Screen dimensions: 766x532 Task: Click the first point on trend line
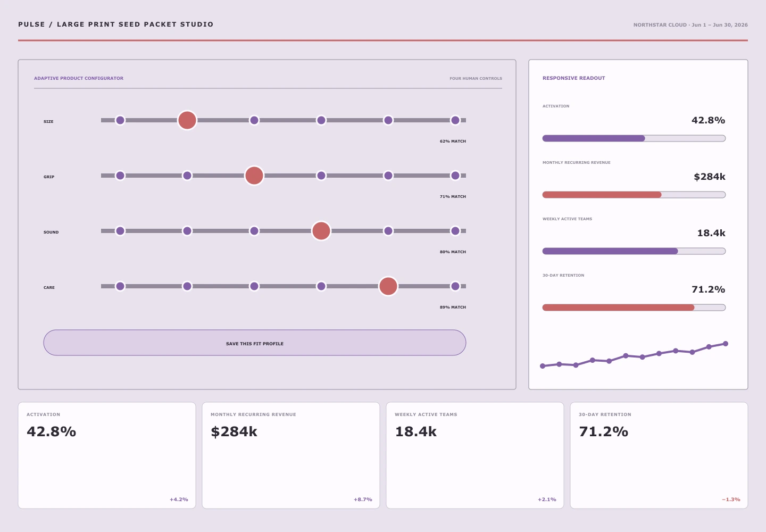point(543,366)
